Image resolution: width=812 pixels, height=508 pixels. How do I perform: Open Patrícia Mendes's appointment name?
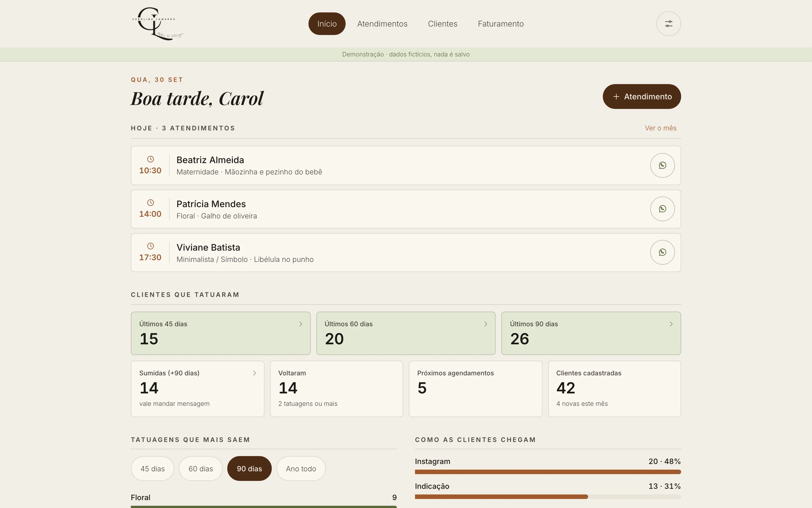coord(211,204)
